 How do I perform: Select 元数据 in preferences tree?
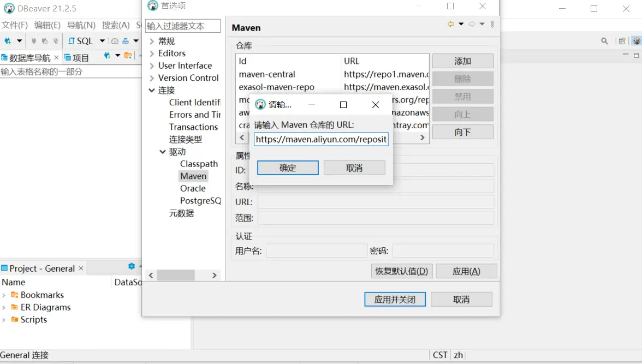coord(181,213)
